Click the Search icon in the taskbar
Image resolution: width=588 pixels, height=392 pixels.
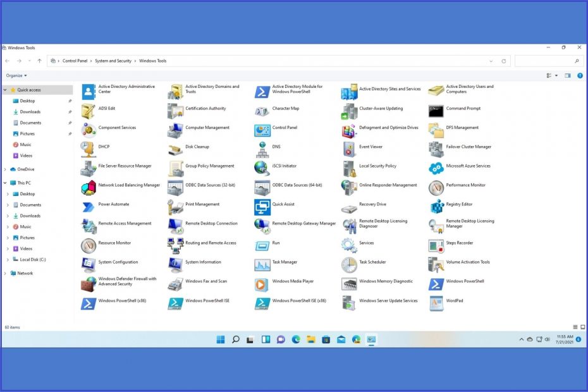(236, 340)
